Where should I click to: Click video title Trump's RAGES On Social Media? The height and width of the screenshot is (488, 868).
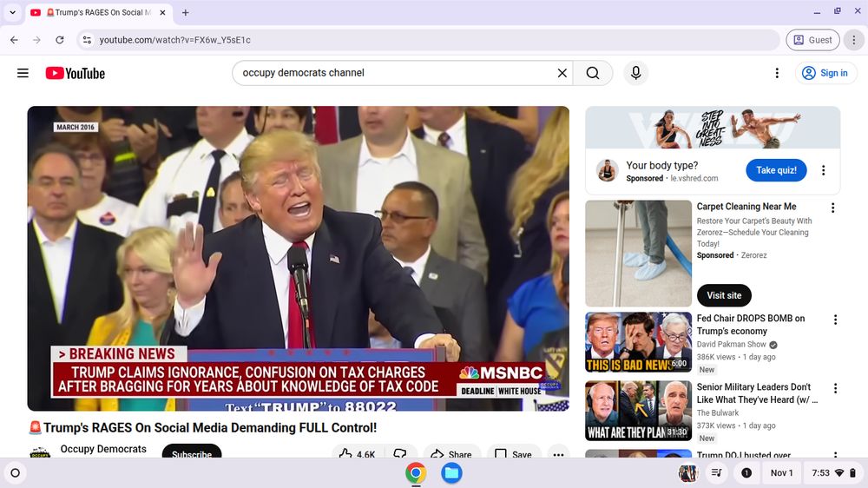203,427
